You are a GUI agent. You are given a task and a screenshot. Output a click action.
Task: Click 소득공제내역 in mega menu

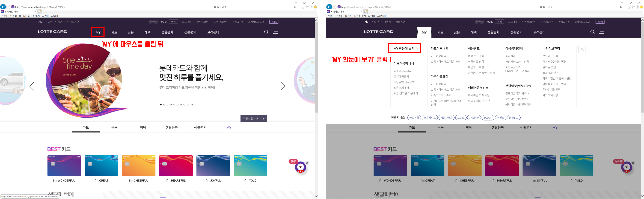(401, 88)
